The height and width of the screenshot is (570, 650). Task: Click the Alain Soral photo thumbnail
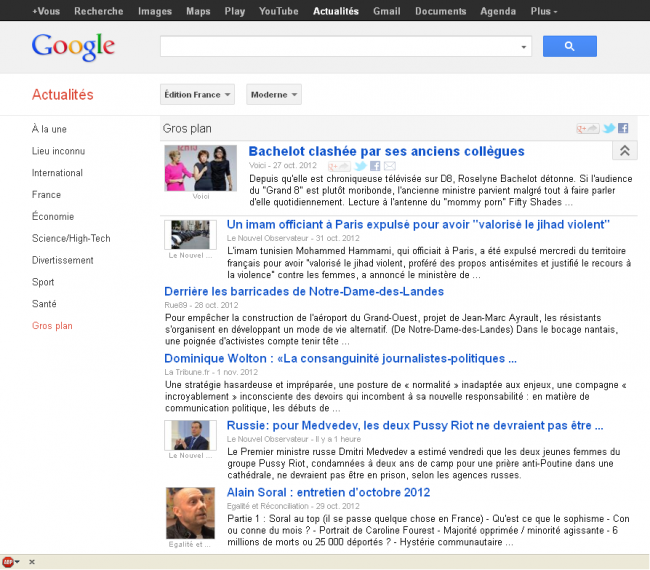click(x=190, y=513)
